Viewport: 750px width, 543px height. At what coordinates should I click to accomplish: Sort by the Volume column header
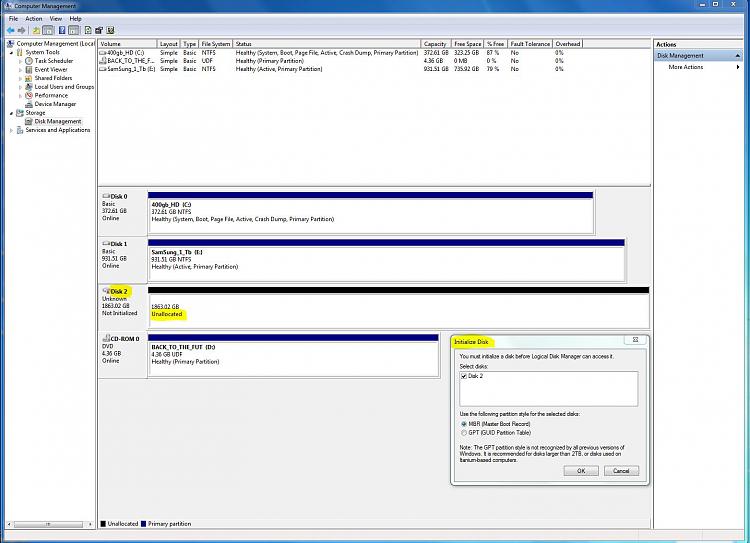pos(127,44)
